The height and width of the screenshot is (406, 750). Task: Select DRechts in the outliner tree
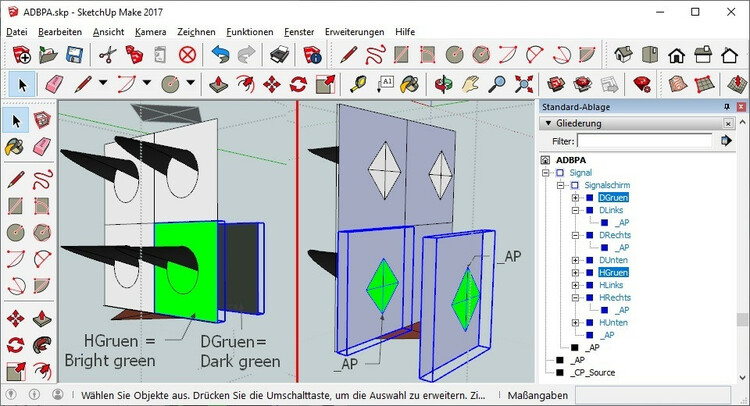point(615,235)
